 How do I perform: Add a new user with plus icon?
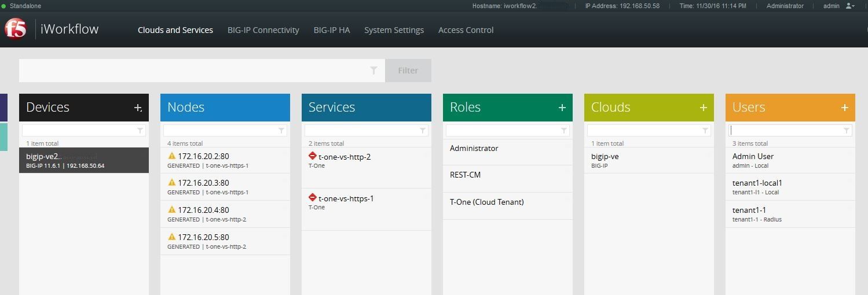(844, 108)
